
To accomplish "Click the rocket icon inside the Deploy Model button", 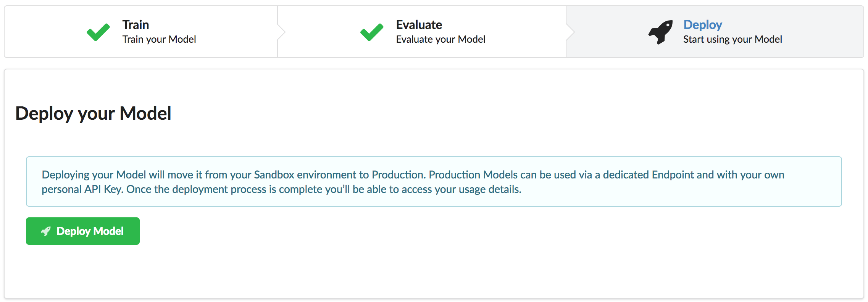I will [46, 231].
